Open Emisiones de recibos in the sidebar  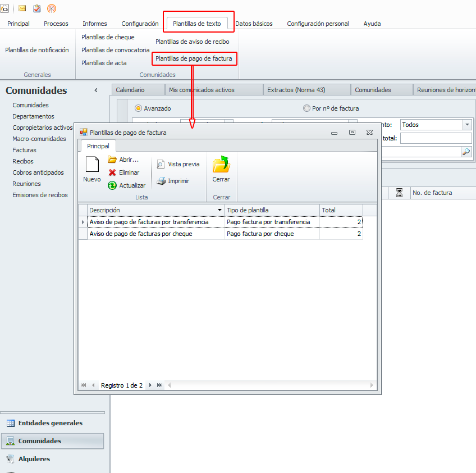[x=40, y=195]
